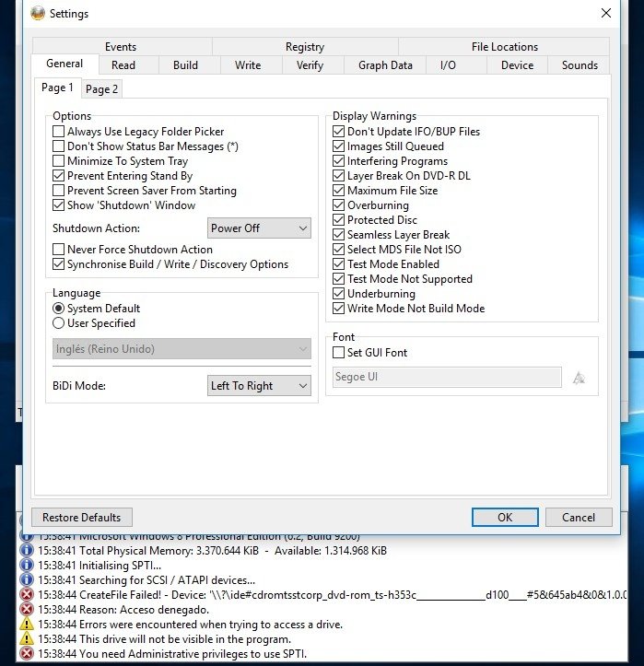This screenshot has height=666, width=644.
Task: Open the Graph Data tab
Action: (385, 65)
